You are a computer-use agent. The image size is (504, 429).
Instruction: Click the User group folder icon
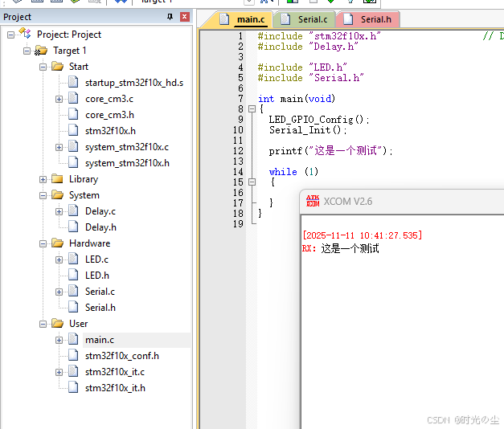click(58, 323)
